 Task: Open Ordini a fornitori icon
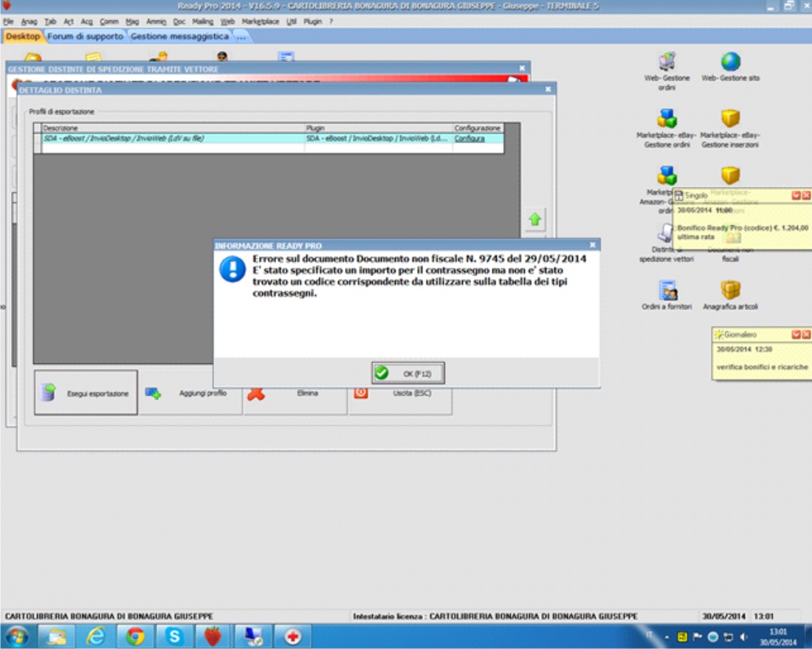point(667,295)
